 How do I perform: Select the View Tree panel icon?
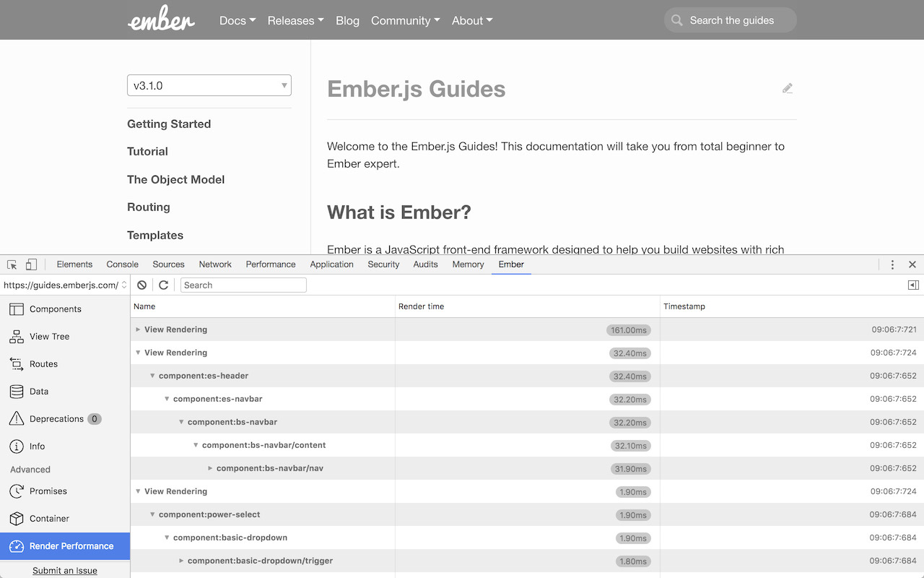[x=16, y=337]
